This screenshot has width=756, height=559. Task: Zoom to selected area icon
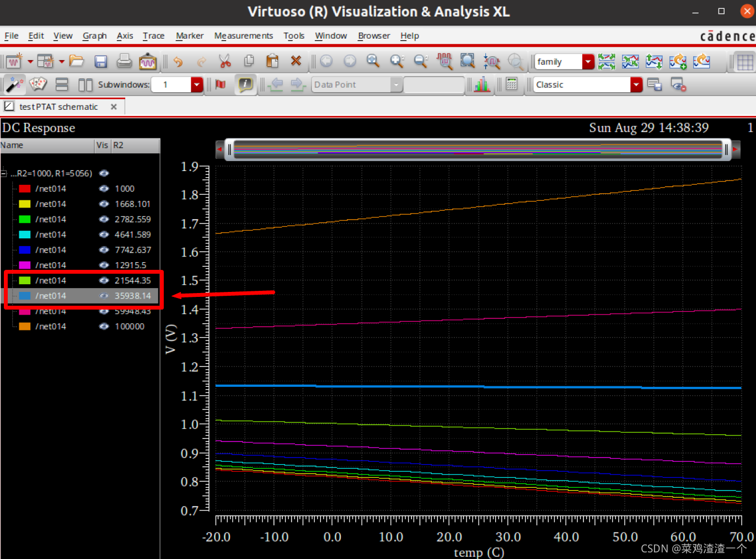click(468, 61)
